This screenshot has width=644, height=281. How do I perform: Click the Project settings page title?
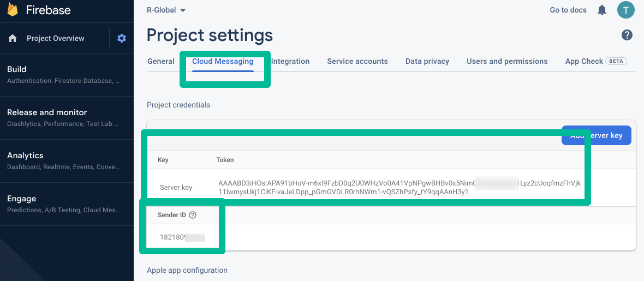point(210,35)
